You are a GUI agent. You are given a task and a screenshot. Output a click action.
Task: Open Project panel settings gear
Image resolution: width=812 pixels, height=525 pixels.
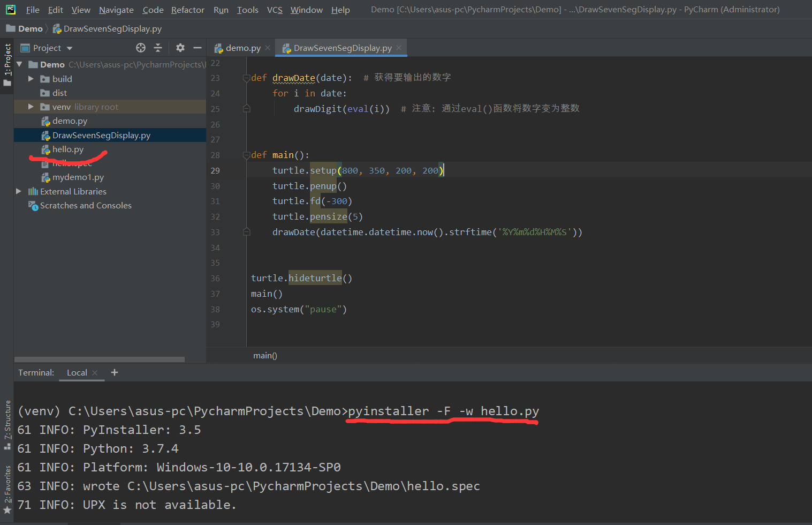pyautogui.click(x=180, y=48)
